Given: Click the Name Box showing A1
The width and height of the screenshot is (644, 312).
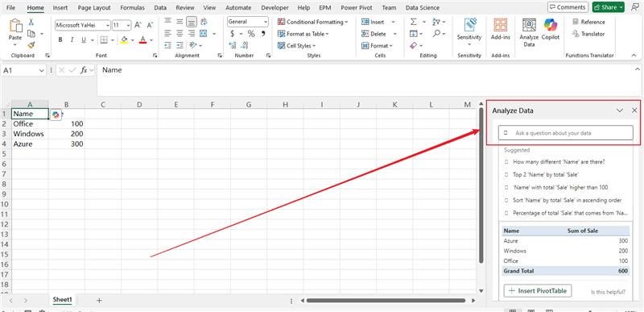Looking at the screenshot, I should click(x=23, y=70).
